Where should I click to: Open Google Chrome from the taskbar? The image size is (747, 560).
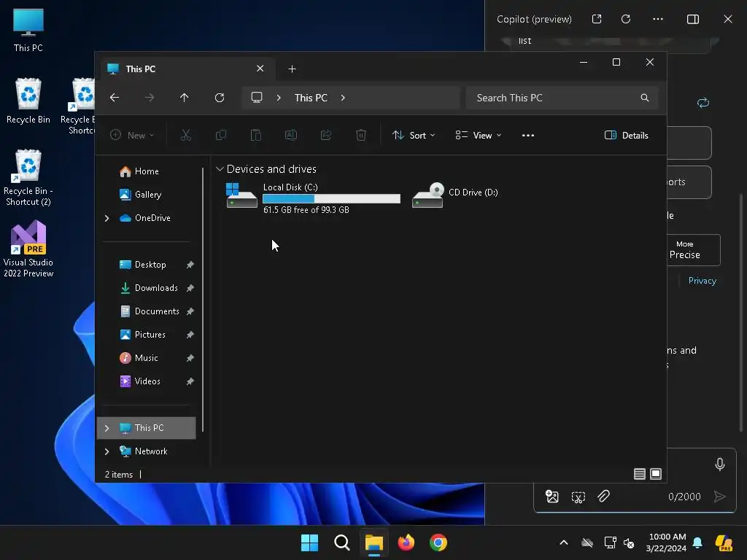point(438,542)
